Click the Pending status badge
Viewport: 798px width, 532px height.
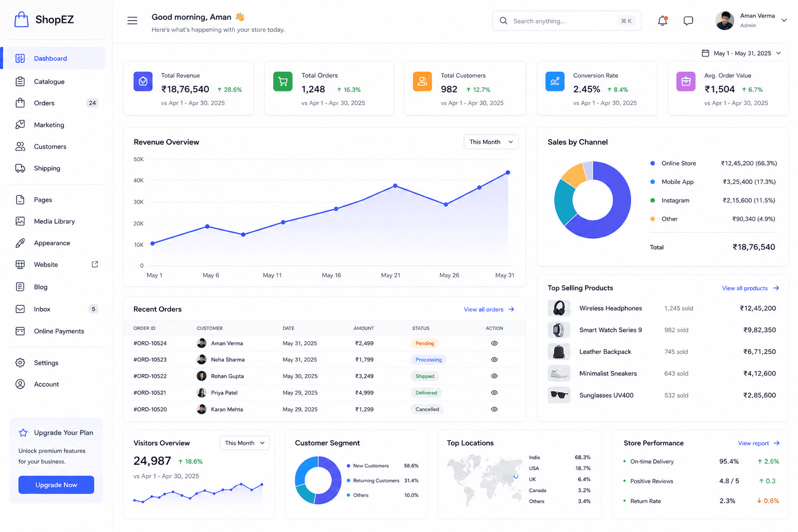(x=424, y=343)
